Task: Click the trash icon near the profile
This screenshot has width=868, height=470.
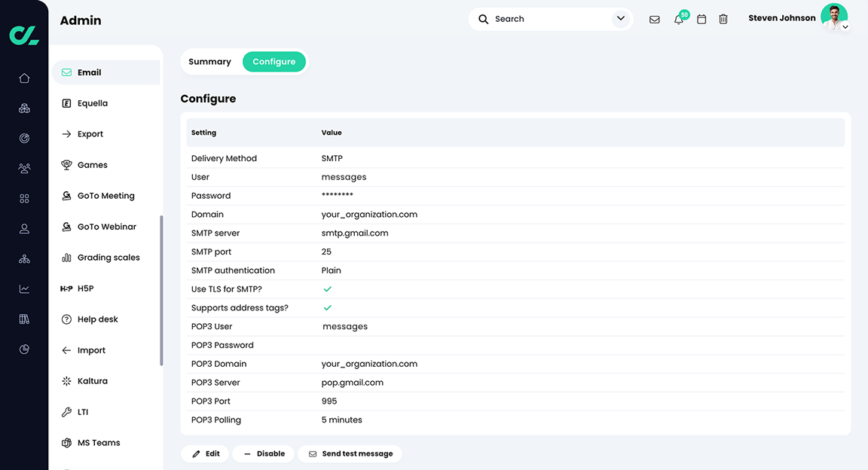Action: pos(723,19)
